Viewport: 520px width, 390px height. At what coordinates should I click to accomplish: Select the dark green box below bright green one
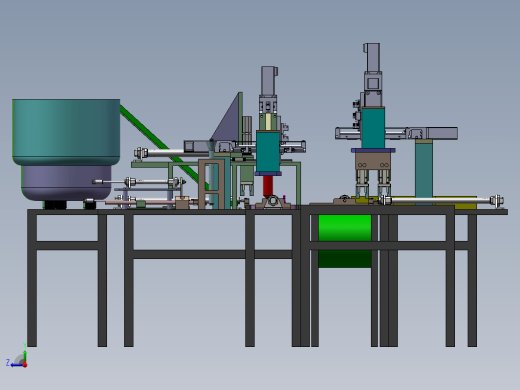[345, 259]
